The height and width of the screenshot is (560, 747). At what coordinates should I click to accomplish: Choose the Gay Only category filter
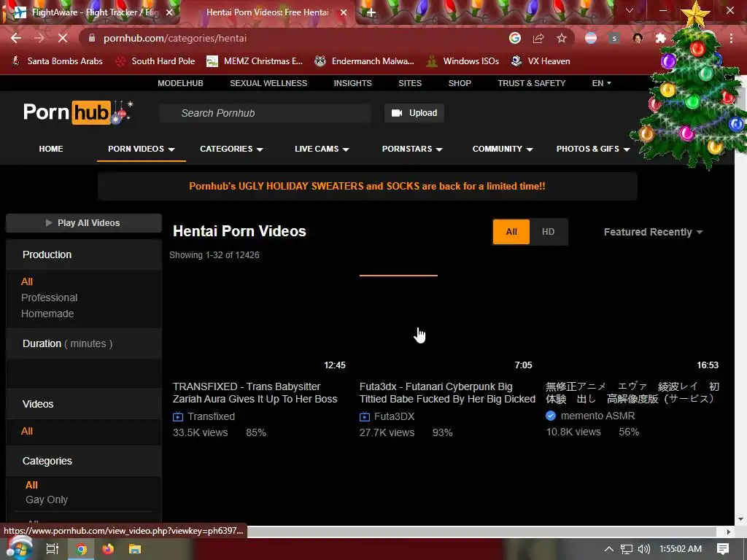pyautogui.click(x=47, y=499)
